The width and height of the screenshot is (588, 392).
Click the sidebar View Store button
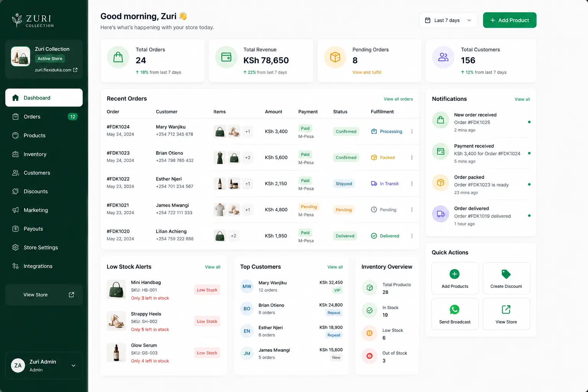(44, 295)
